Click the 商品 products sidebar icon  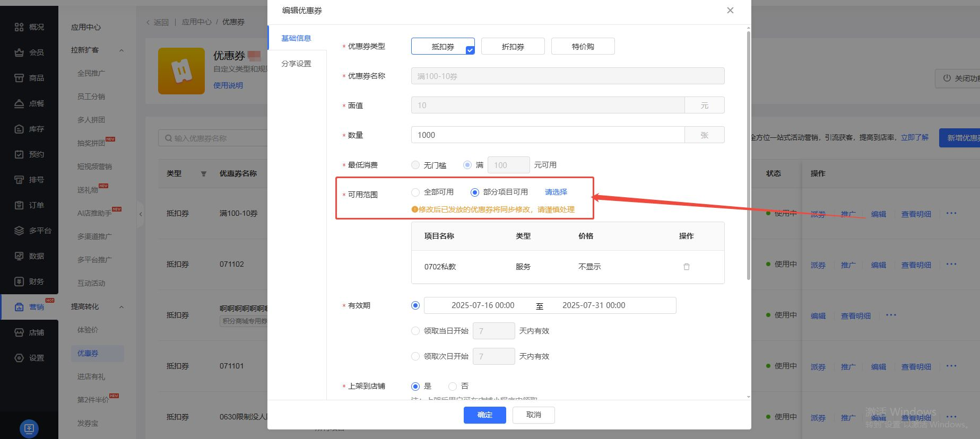19,78
